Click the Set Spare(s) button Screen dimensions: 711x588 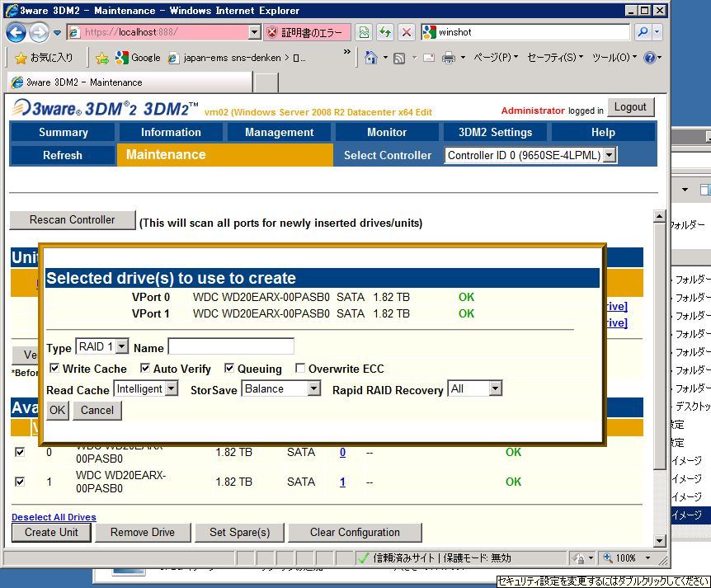(x=239, y=532)
